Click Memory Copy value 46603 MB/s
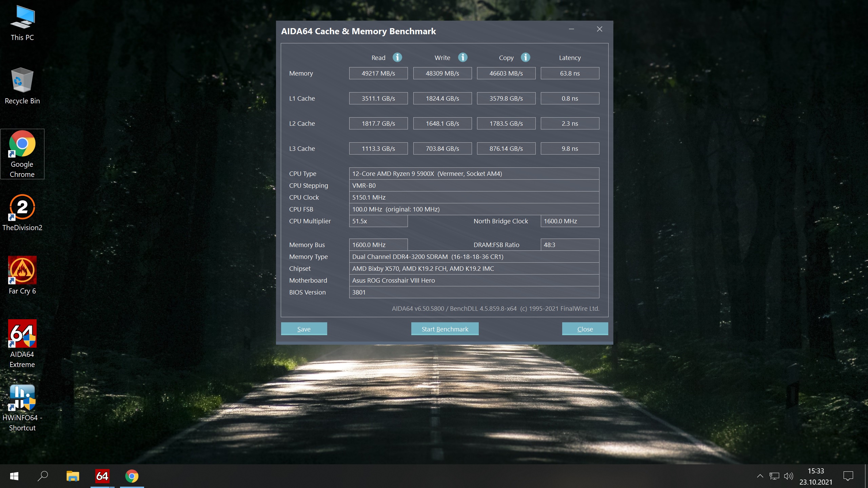The width and height of the screenshot is (868, 488). point(506,73)
